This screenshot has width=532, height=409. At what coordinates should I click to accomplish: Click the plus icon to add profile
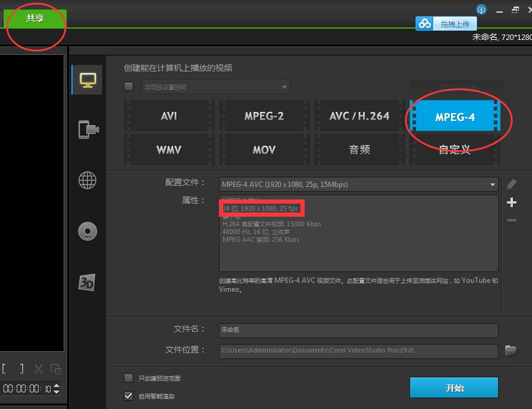[x=512, y=202]
